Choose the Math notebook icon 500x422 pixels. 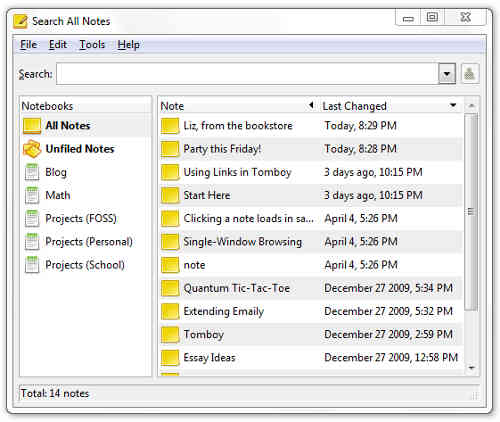click(32, 195)
